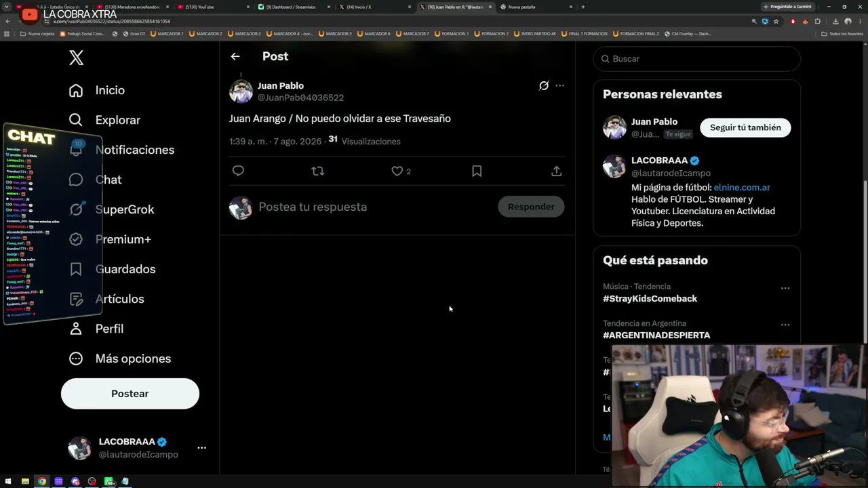Open the FORMACION 1 bookmark
868x488 pixels.
(x=452, y=33)
